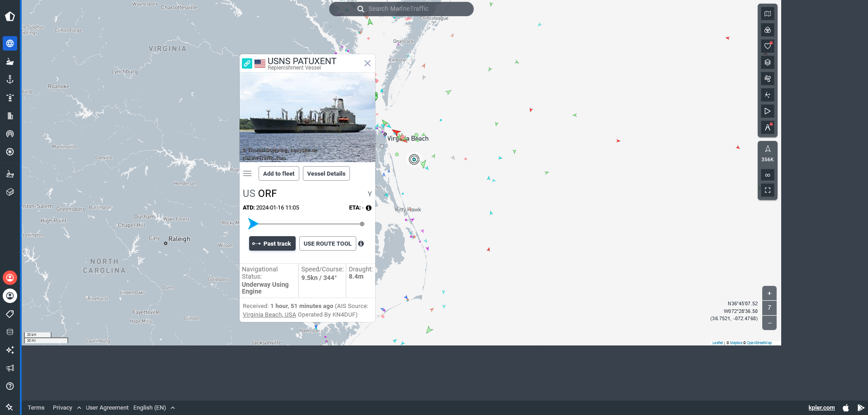
Task: Expand the English (EN) language selector
Action: (154, 407)
